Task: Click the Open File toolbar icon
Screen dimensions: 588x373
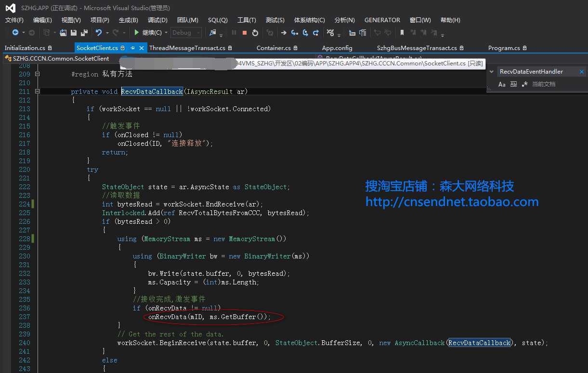Action: click(63, 32)
